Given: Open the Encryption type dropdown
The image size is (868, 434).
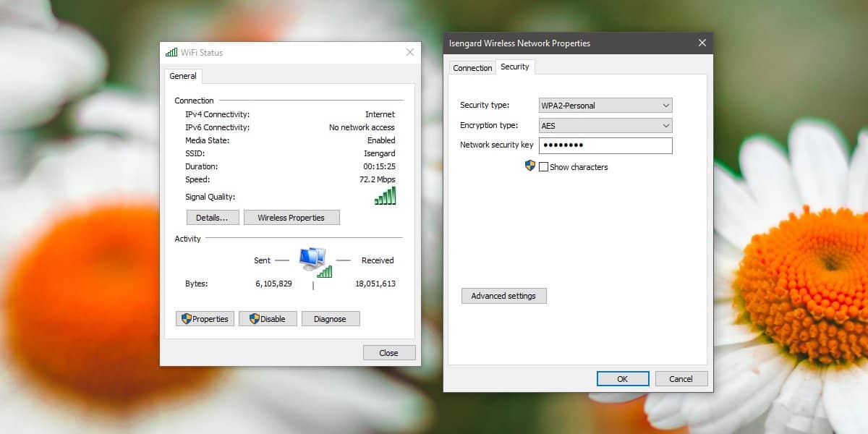Looking at the screenshot, I should (665, 125).
